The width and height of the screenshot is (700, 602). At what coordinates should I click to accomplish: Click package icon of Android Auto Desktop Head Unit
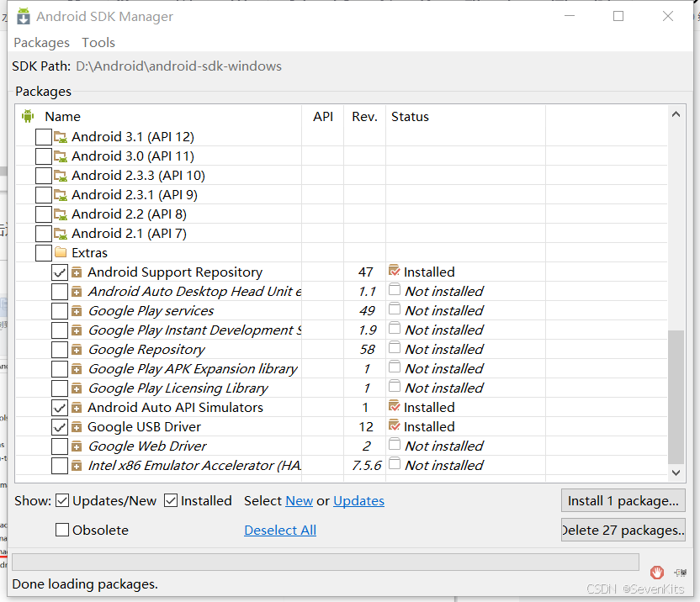tap(77, 292)
